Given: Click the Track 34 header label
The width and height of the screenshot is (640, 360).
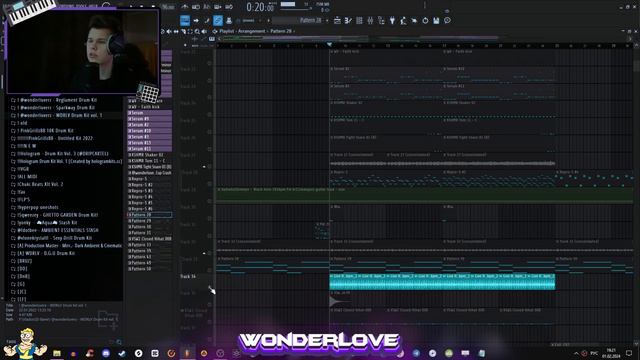Looking at the screenshot, I should pos(188,277).
